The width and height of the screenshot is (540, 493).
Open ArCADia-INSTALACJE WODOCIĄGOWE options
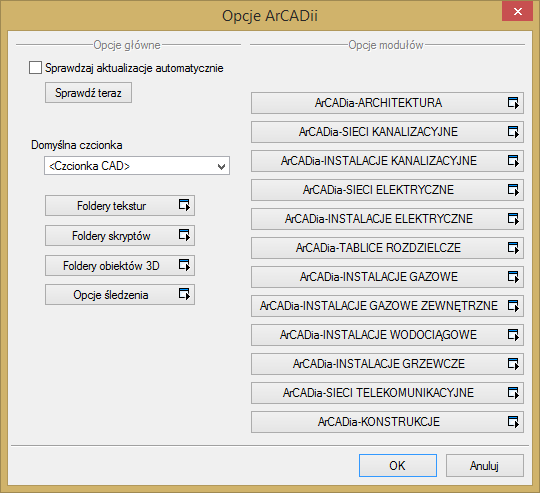point(387,335)
